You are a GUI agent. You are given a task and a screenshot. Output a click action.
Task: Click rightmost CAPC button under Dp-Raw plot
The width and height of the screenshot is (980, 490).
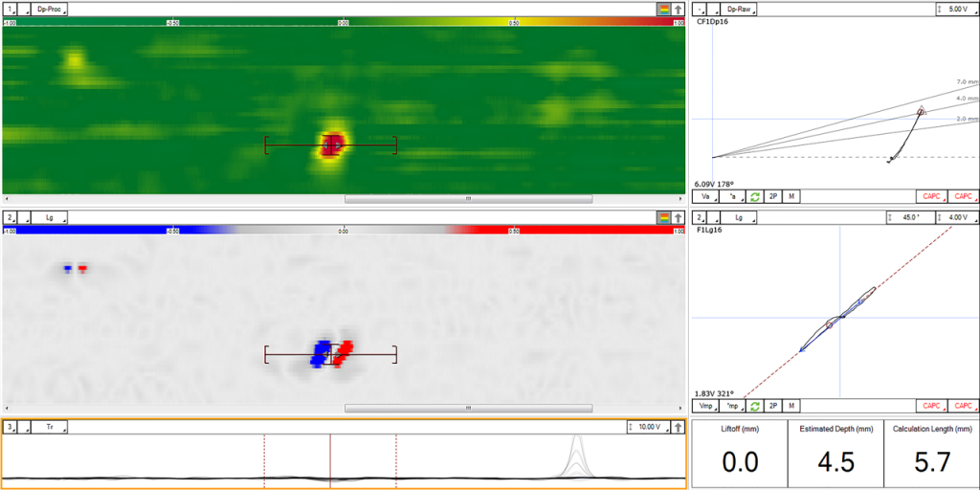(963, 196)
